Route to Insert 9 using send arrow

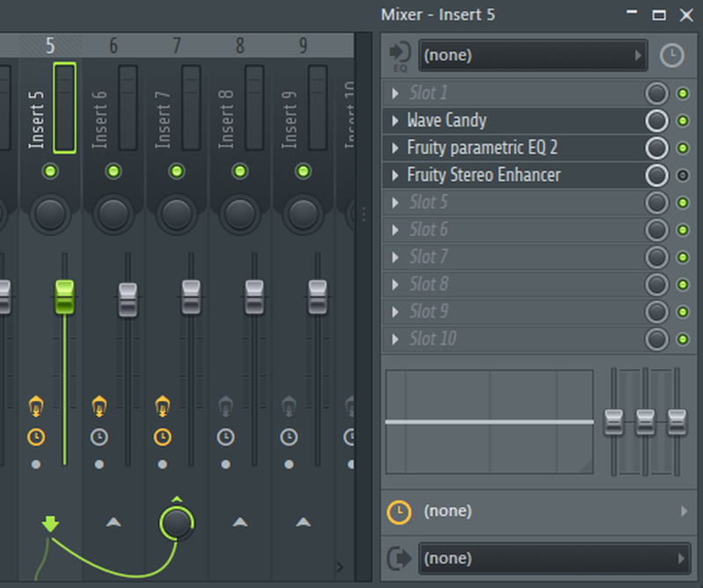click(303, 522)
